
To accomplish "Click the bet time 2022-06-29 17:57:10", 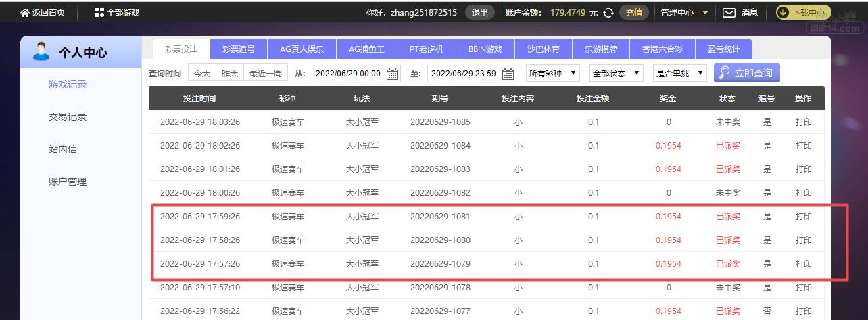I will point(200,288).
